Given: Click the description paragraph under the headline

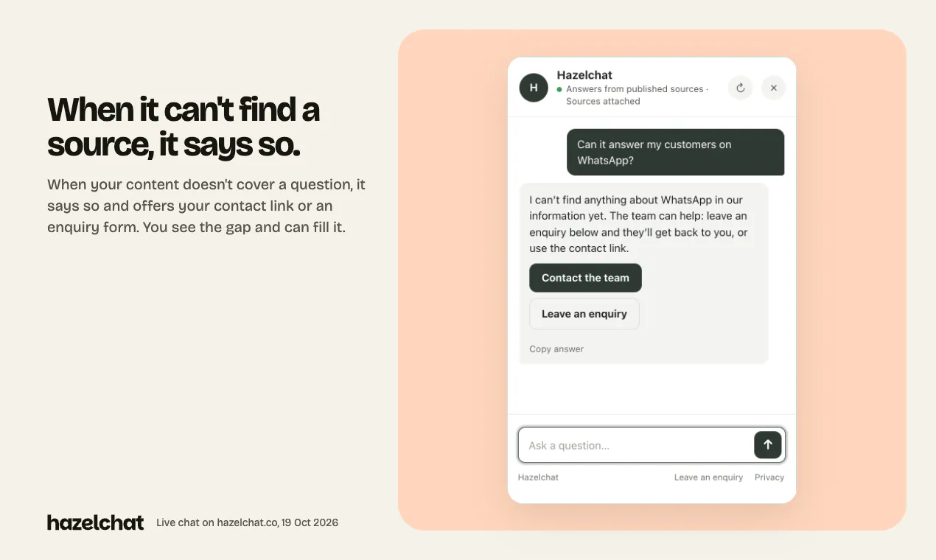Looking at the screenshot, I should coord(206,206).
